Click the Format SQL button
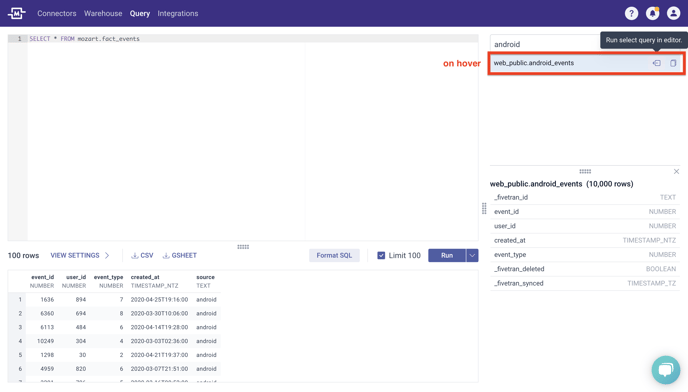Screen dimensions: 688x392 pyautogui.click(x=334, y=255)
